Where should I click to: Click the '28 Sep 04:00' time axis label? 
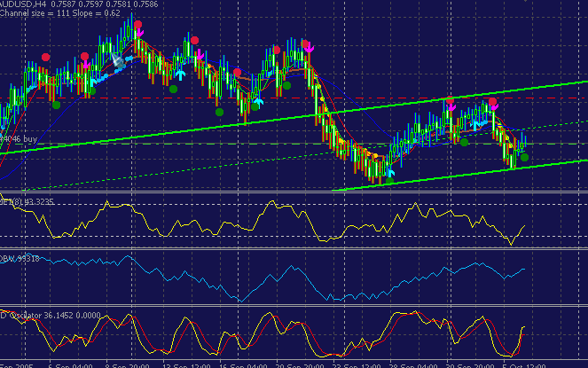[x=413, y=365]
